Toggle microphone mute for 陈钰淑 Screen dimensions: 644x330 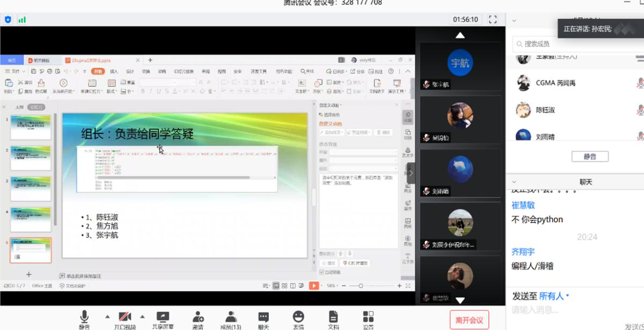click(640, 110)
